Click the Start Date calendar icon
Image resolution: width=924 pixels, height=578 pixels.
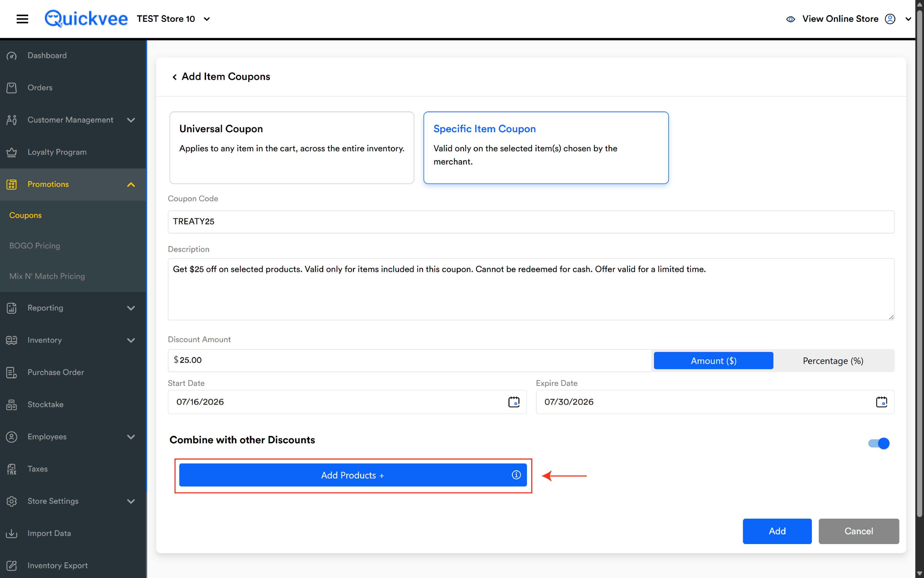pos(514,402)
